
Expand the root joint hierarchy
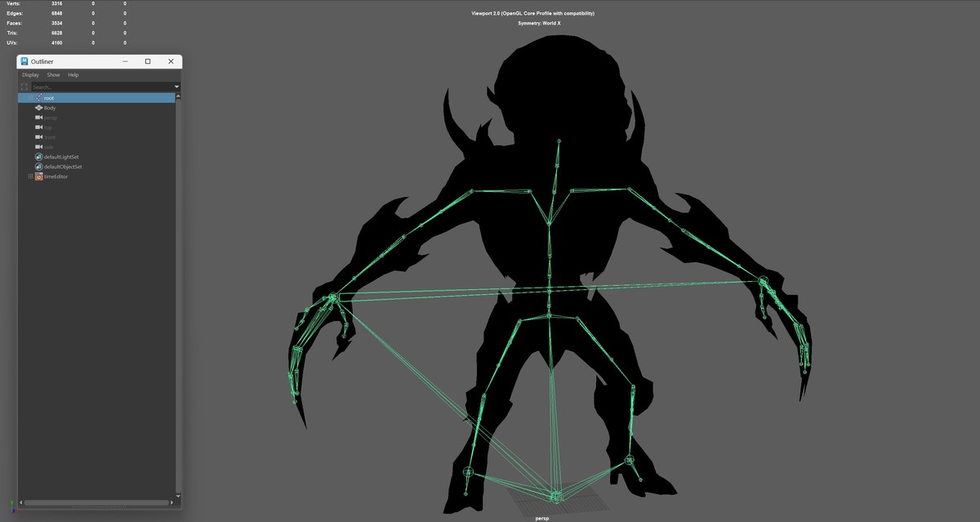pos(30,98)
